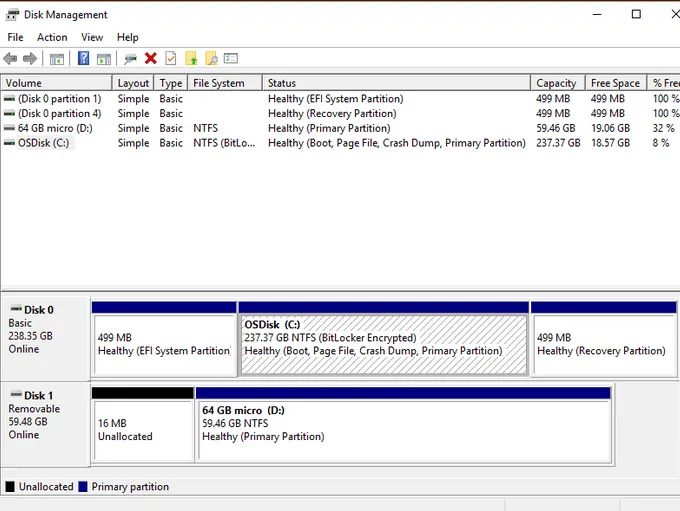Click the blue Help question mark icon
The image size is (680, 511).
84,59
